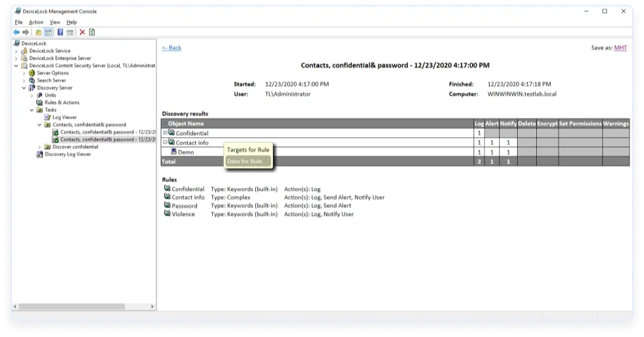Select the Contacts, confidential& password task folder
This screenshot has width=644, height=337.
89,124
